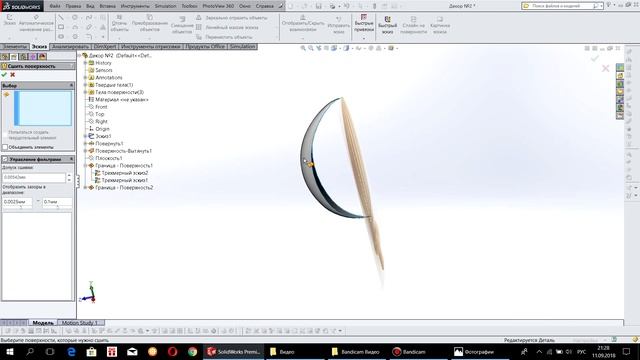Click Mirror Entities (Зеркально отразить объекты)
Viewport: 640px width, 360px height.
[232, 18]
